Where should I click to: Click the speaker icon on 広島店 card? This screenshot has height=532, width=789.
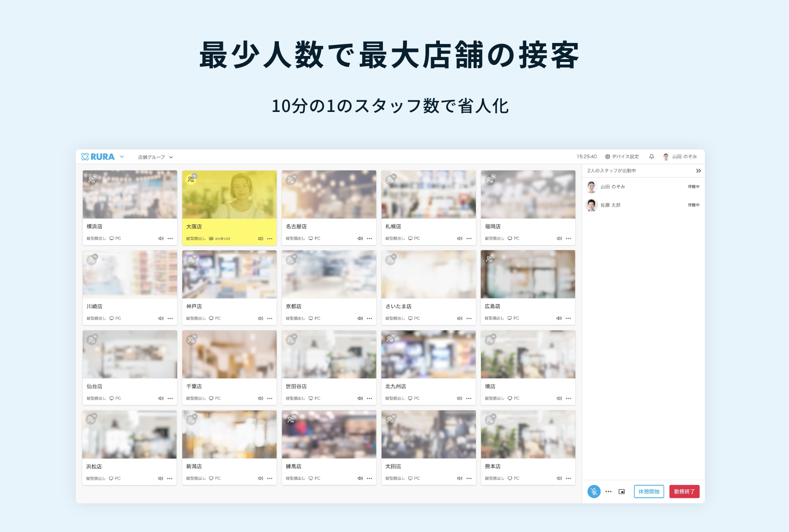[x=559, y=318]
